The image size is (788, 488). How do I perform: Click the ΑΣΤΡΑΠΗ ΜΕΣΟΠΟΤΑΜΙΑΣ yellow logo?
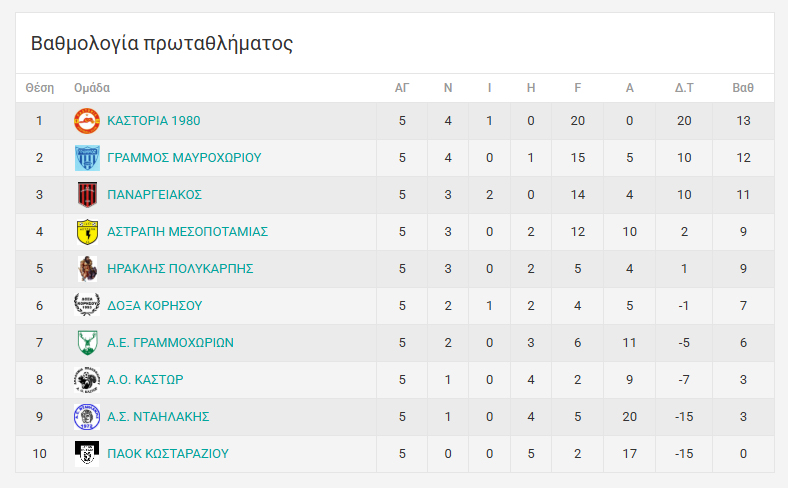(x=87, y=232)
